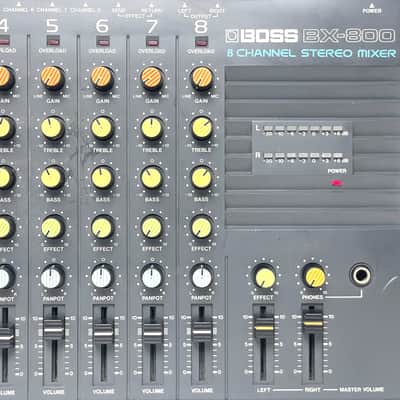
Task: Click the channel 5 white PANPOT knob
Action: click(53, 277)
